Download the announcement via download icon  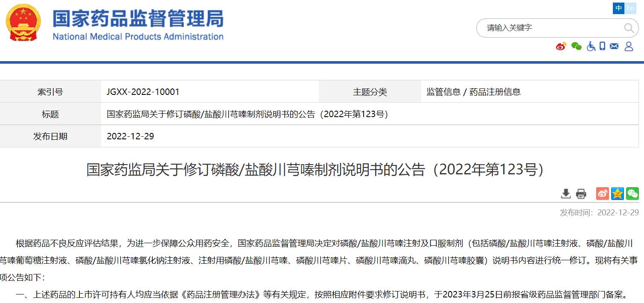[x=565, y=194]
